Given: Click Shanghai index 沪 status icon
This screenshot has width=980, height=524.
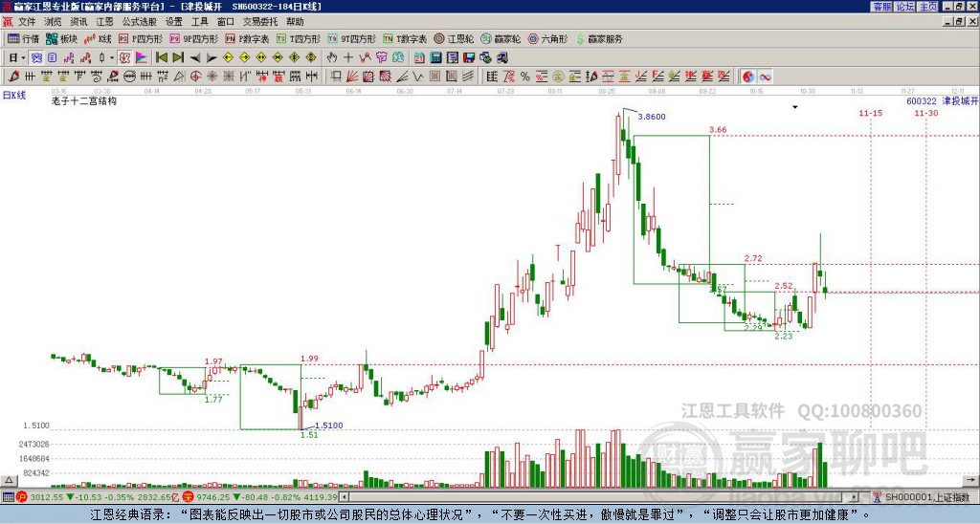Looking at the screenshot, I should point(22,497).
